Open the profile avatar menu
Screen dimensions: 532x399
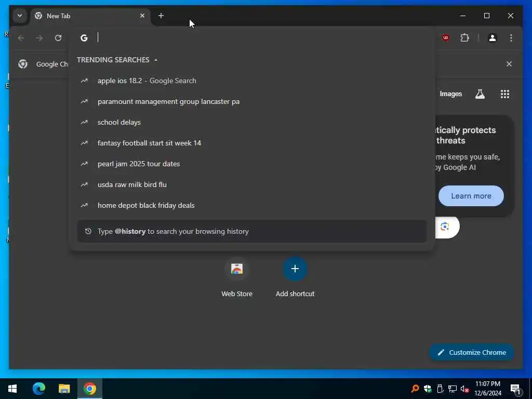[x=493, y=37]
